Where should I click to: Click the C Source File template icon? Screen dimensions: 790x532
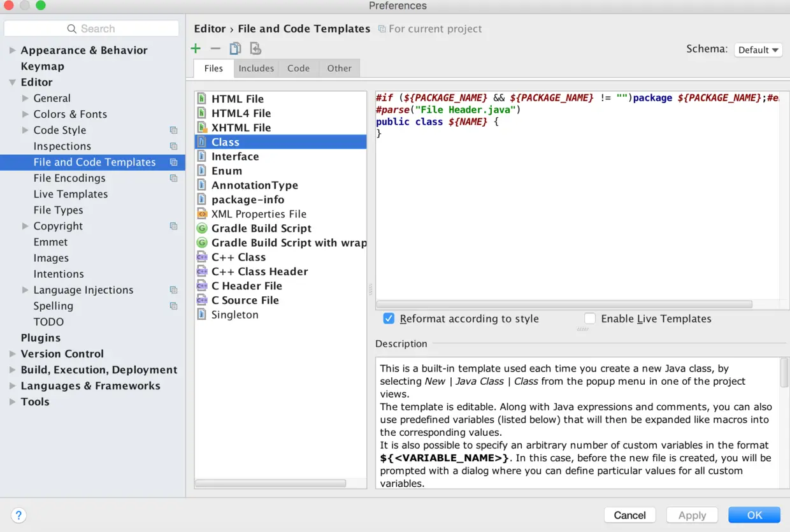coord(202,300)
